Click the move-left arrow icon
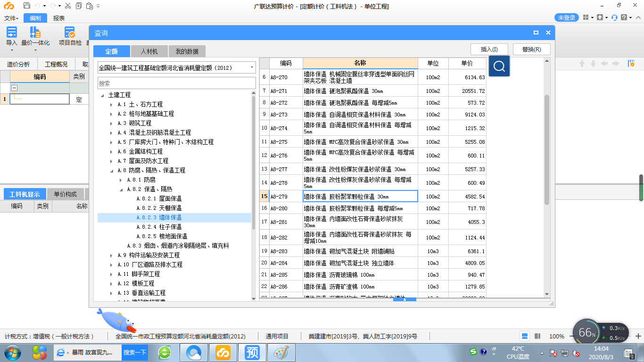This screenshot has height=362, width=644. tap(605, 64)
